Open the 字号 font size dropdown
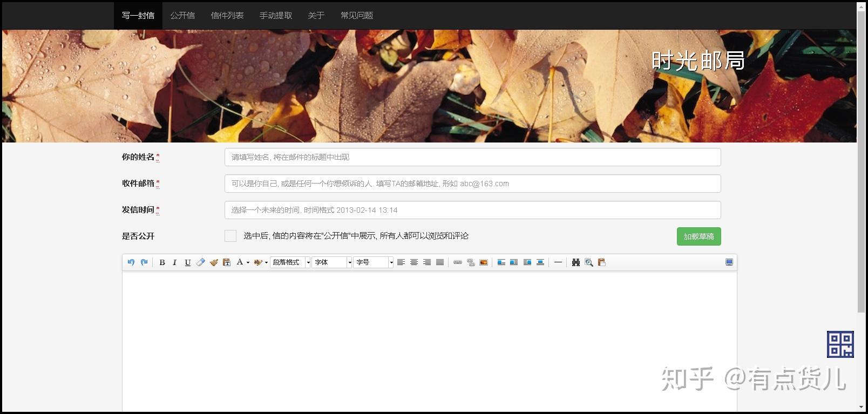Image resolution: width=868 pixels, height=414 pixels. (374, 262)
